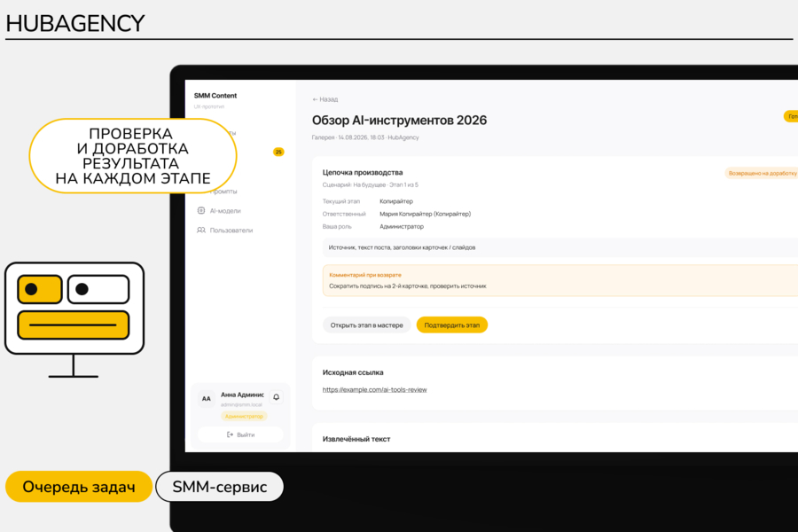798x532 pixels.
Task: Open the Пользователи menu item
Action: pyautogui.click(x=231, y=231)
